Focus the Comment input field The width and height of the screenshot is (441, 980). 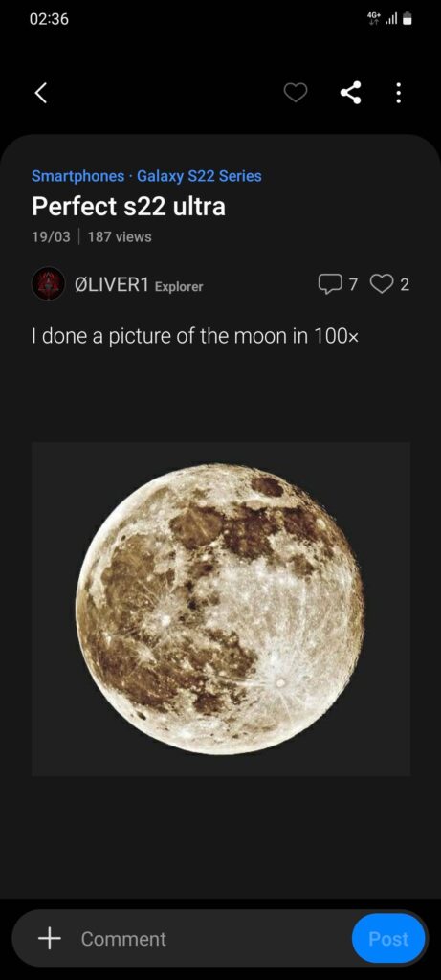pyautogui.click(x=212, y=938)
